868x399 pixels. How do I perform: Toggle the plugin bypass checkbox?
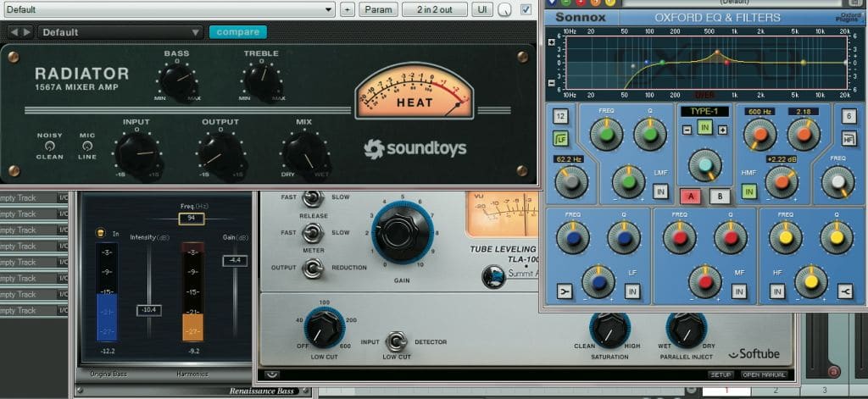[x=526, y=9]
